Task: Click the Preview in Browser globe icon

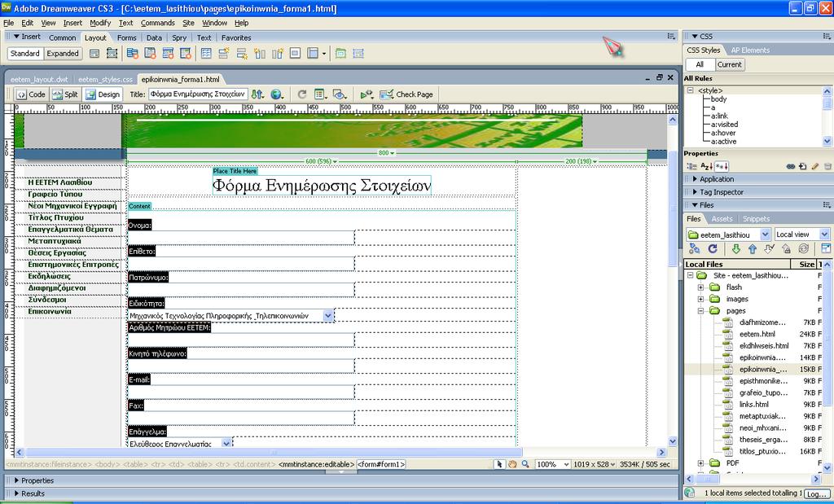Action: coord(277,94)
